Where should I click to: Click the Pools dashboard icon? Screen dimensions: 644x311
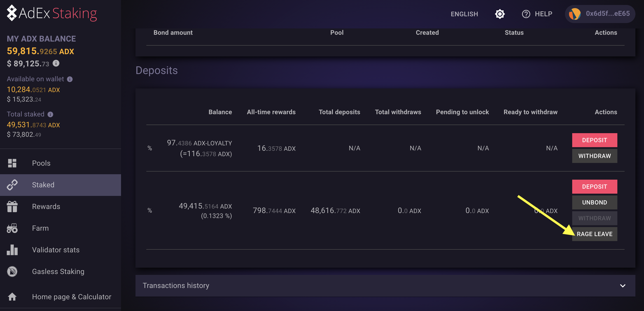tap(12, 163)
